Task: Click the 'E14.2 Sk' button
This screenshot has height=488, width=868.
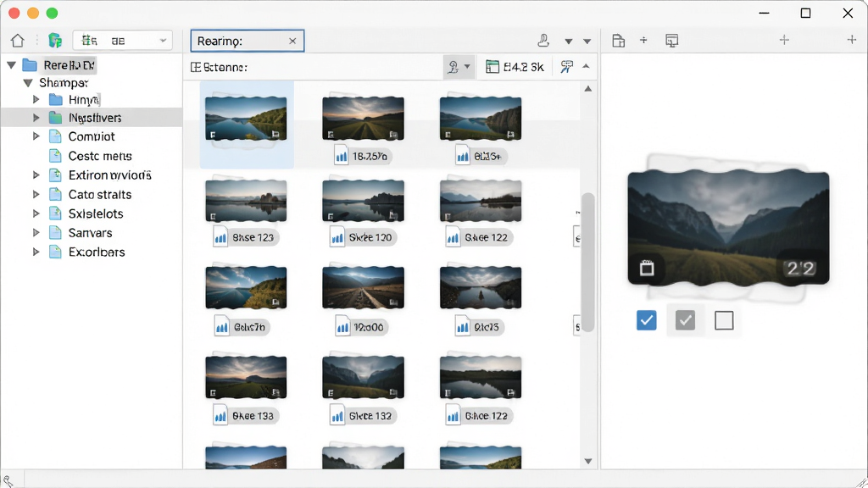Action: pyautogui.click(x=515, y=67)
